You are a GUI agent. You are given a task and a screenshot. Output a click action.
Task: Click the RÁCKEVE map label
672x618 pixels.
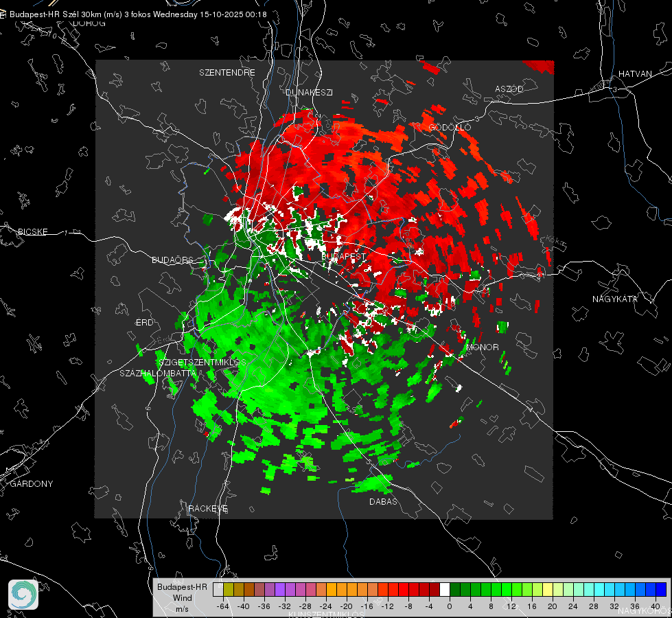[208, 509]
